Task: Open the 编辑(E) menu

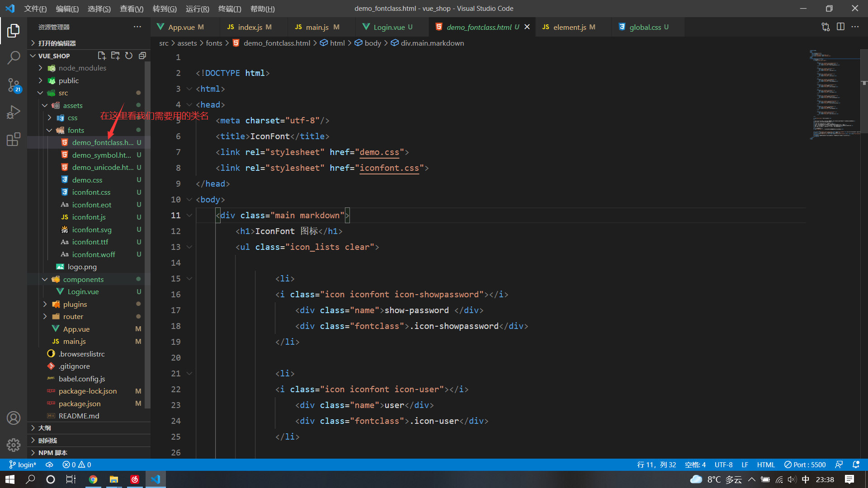Action: pos(67,9)
